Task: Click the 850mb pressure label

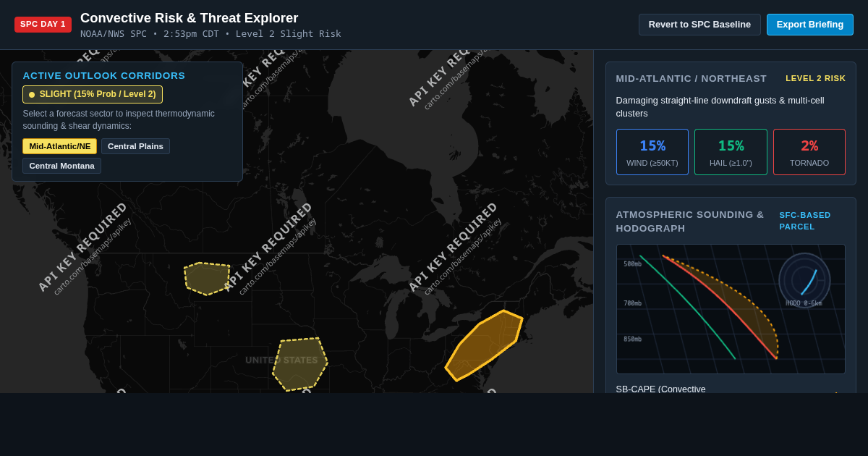Action: click(x=632, y=339)
